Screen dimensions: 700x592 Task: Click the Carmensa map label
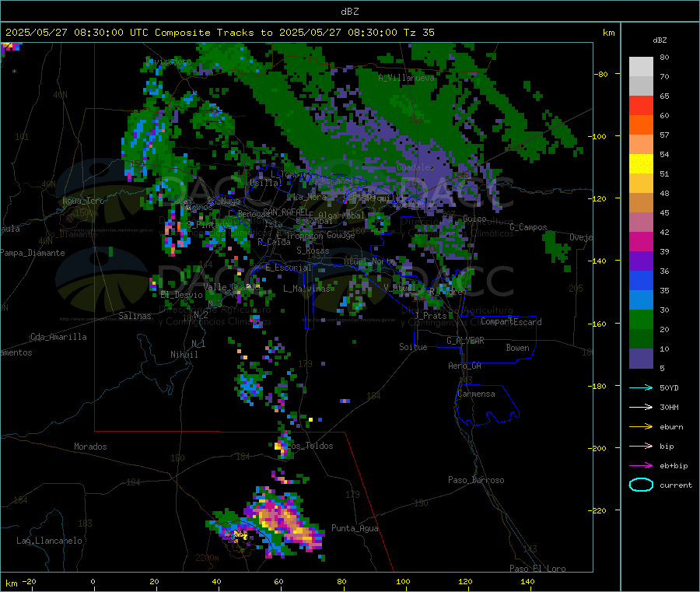coord(476,394)
